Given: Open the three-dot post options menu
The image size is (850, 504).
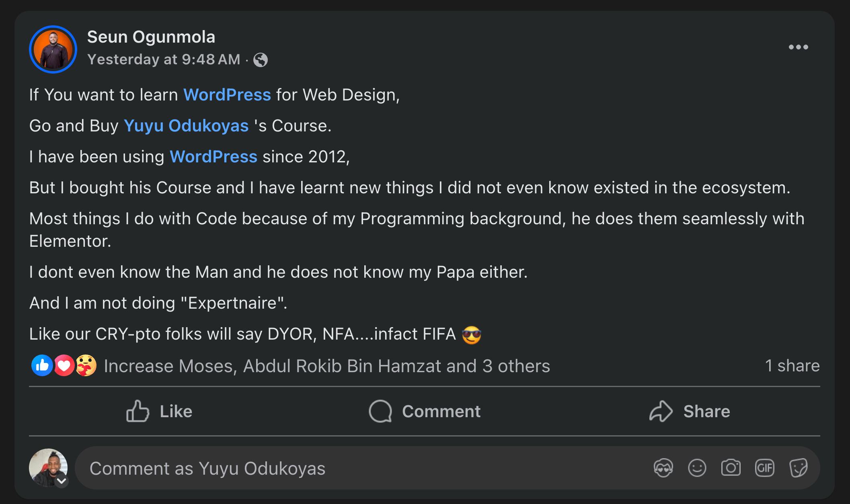Looking at the screenshot, I should (x=798, y=47).
